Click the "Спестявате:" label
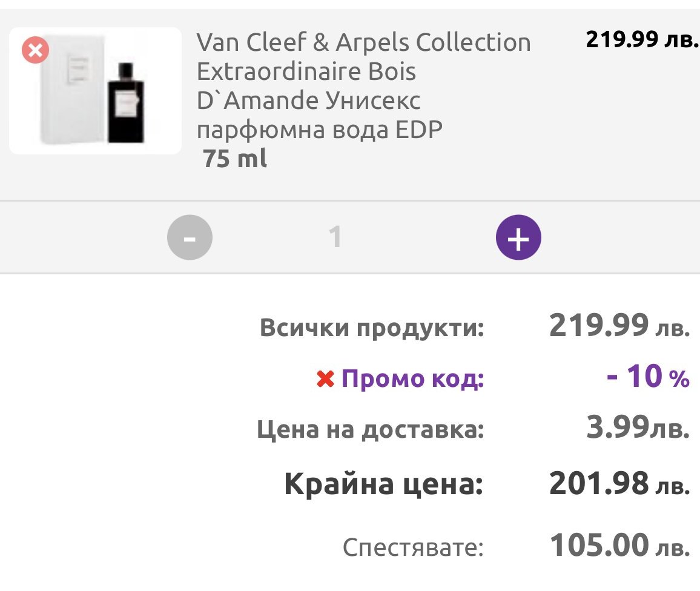Viewport: 700px width, 591px height. [413, 547]
